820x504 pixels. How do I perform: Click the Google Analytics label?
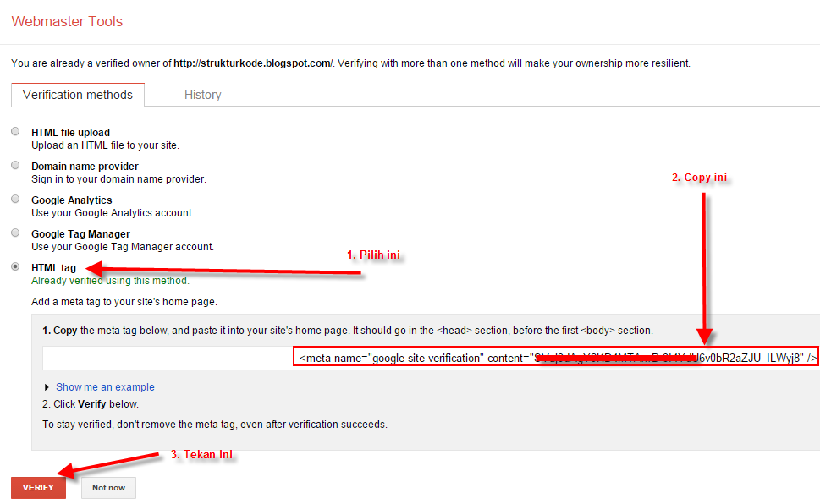[x=72, y=200]
